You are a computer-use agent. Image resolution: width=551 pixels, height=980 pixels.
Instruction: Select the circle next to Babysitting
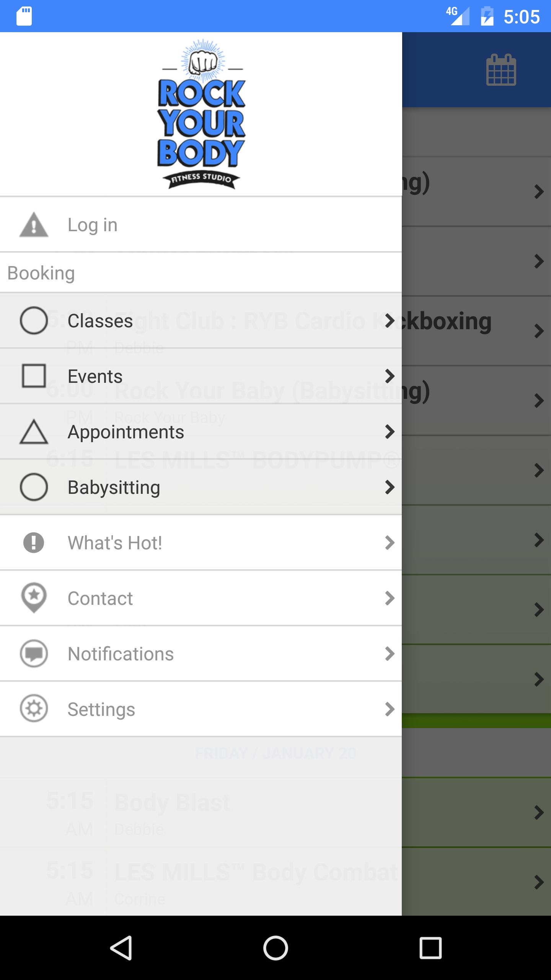[x=34, y=487]
